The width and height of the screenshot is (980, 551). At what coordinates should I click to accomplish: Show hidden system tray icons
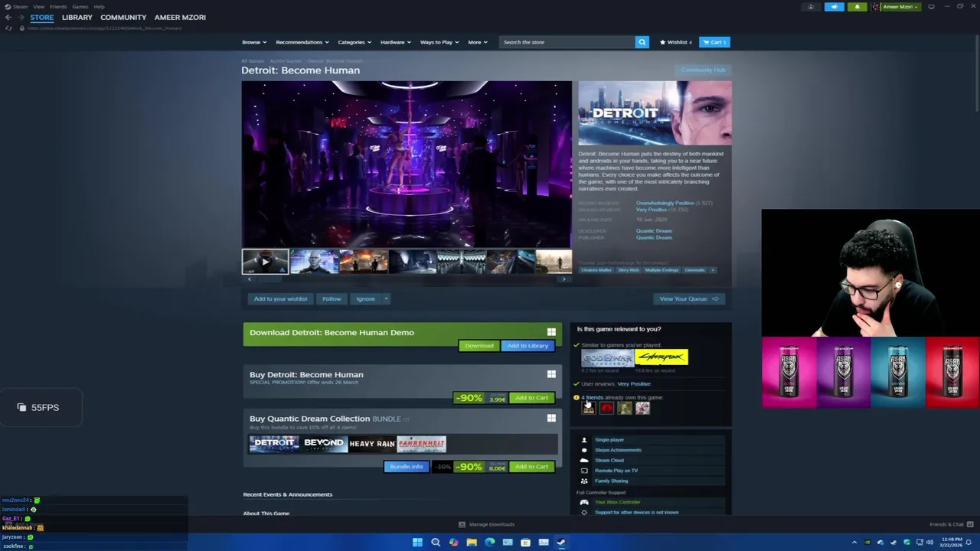[x=854, y=543]
